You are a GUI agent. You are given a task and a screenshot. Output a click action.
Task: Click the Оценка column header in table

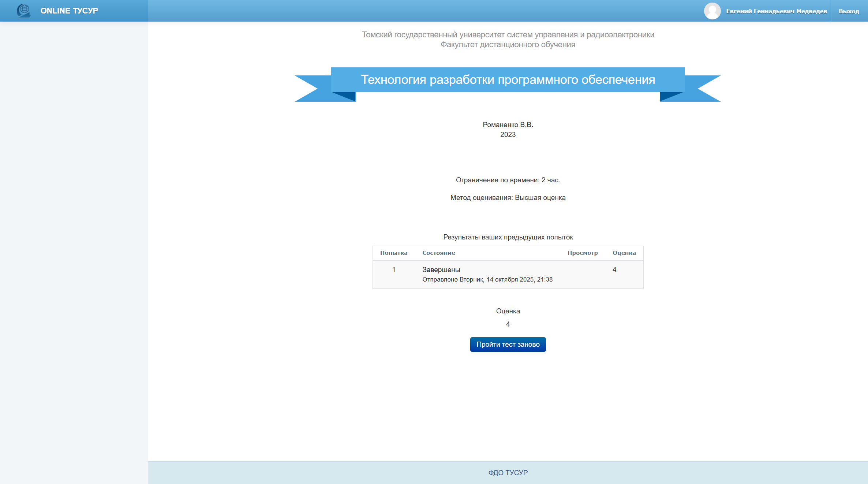(x=624, y=253)
